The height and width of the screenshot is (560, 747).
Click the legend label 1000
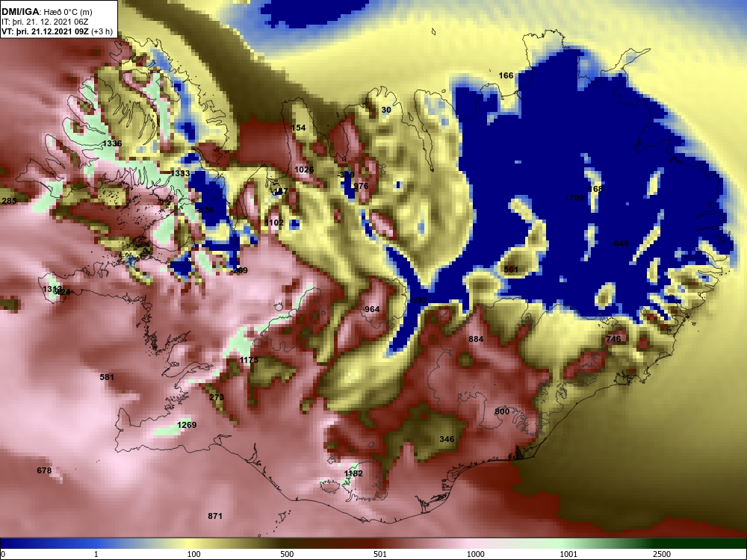coord(476,554)
